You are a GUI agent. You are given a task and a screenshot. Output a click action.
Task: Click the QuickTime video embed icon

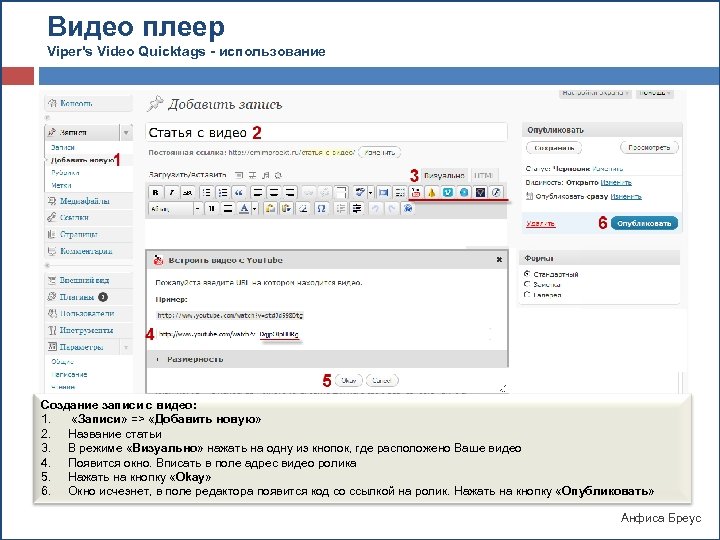click(x=496, y=192)
